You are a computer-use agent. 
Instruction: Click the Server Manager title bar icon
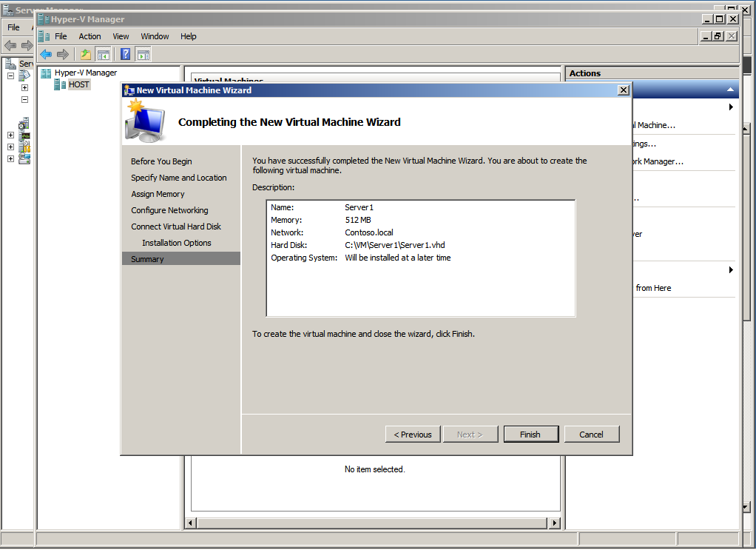(8, 9)
